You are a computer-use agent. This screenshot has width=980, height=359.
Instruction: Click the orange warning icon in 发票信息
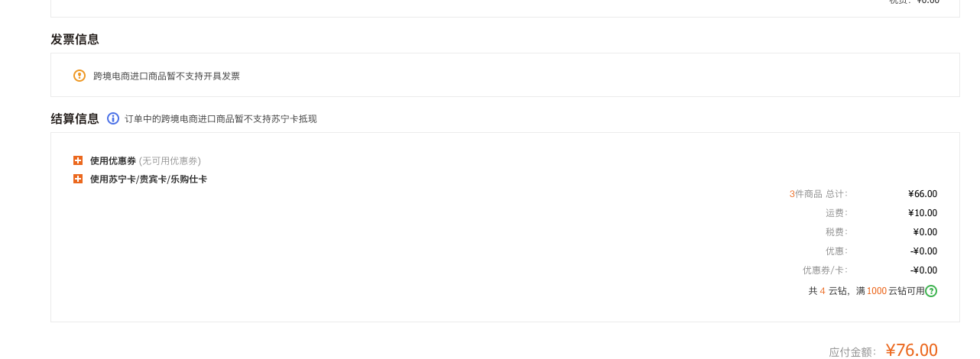pos(80,76)
